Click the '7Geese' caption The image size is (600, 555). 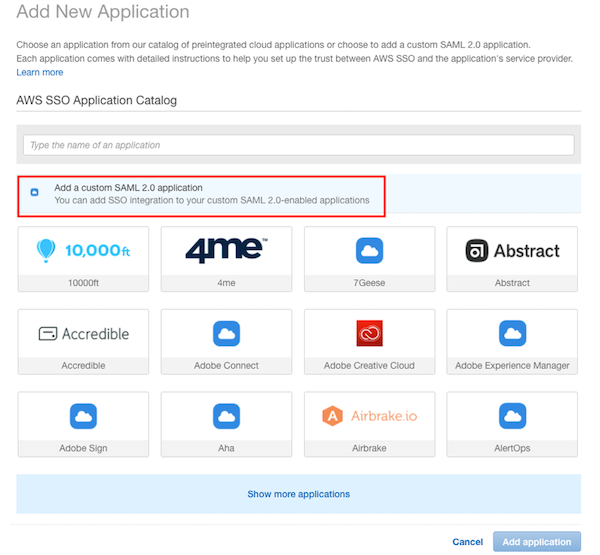point(369,283)
